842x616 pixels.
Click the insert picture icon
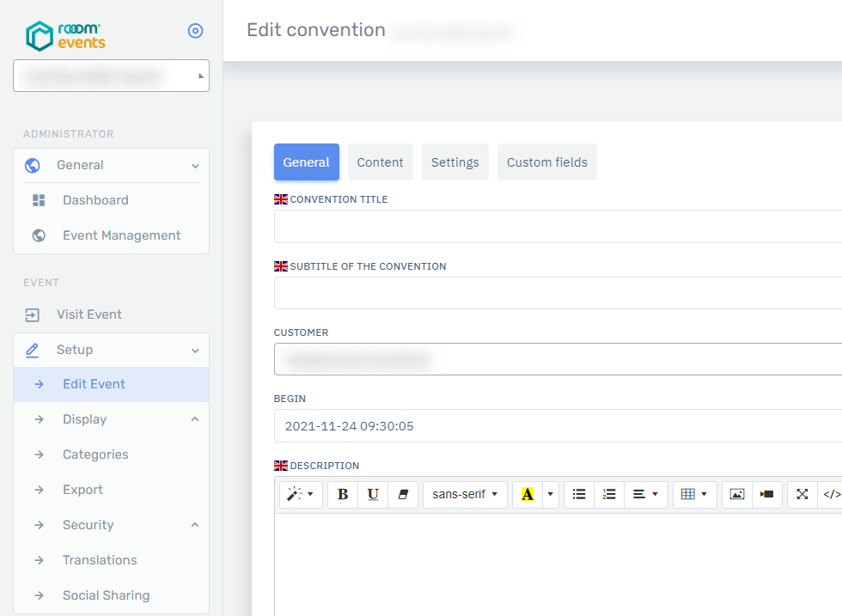[737, 494]
